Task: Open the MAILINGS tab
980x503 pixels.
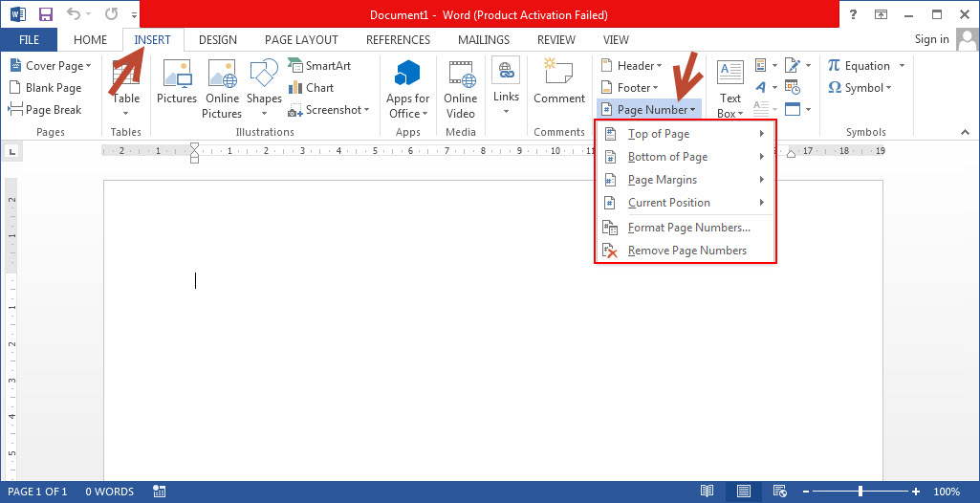Action: click(x=484, y=39)
